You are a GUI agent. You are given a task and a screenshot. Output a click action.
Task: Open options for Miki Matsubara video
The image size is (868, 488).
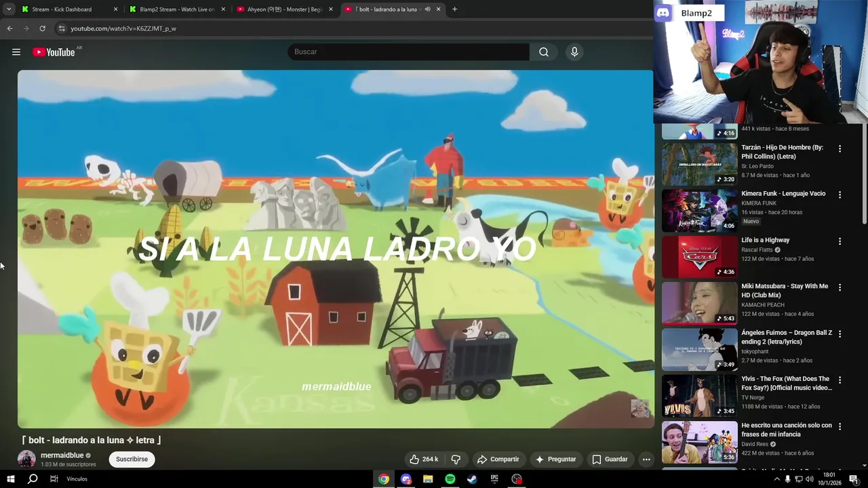tap(840, 287)
